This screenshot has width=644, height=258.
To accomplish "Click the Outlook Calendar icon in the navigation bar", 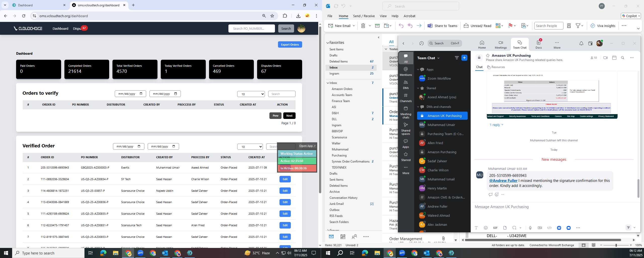I will coord(343,237).
